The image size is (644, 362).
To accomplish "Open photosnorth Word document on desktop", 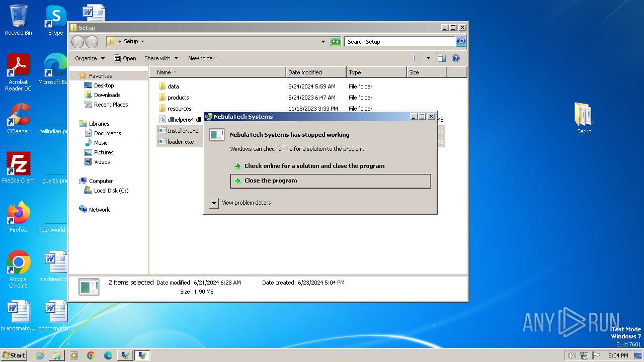I will (x=55, y=316).
